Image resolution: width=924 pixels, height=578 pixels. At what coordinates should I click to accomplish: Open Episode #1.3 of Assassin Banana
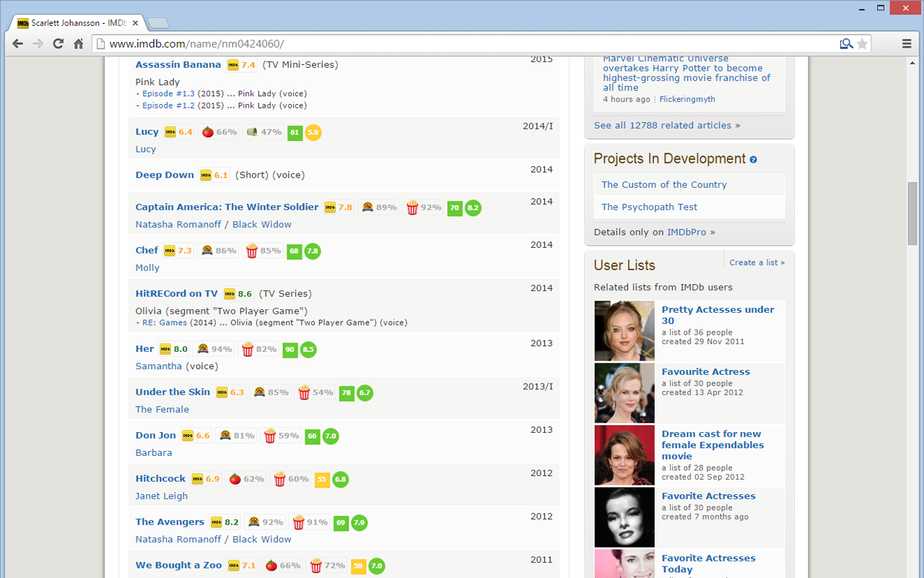(168, 93)
